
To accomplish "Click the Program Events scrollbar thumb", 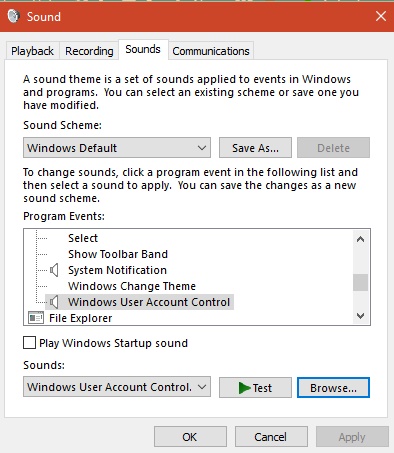I will click(x=360, y=282).
